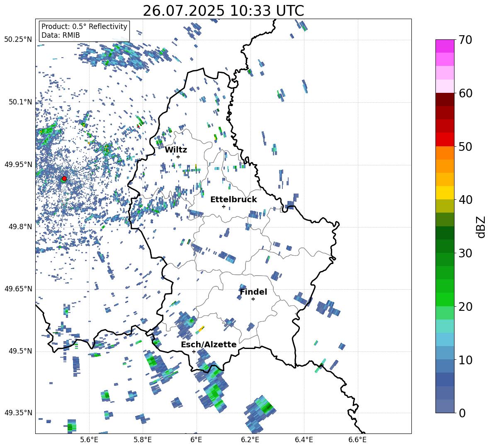Click the 50.25°N latitude label

pos(18,40)
